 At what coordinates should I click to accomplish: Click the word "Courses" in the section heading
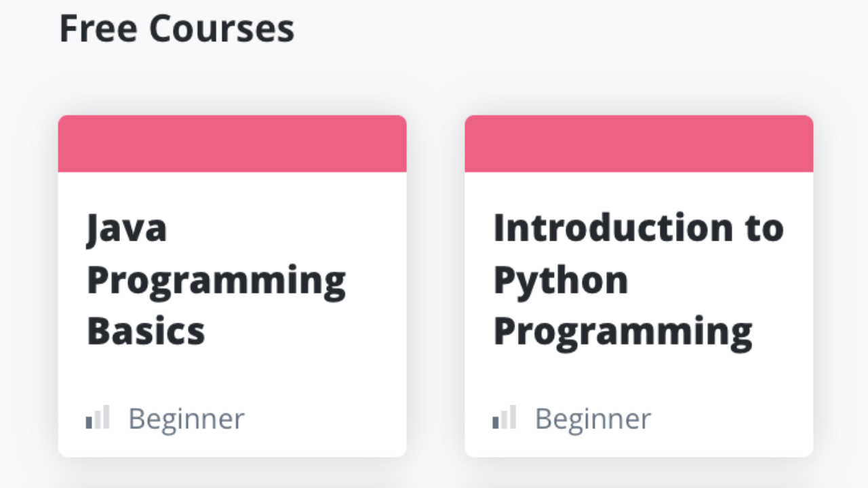point(222,29)
